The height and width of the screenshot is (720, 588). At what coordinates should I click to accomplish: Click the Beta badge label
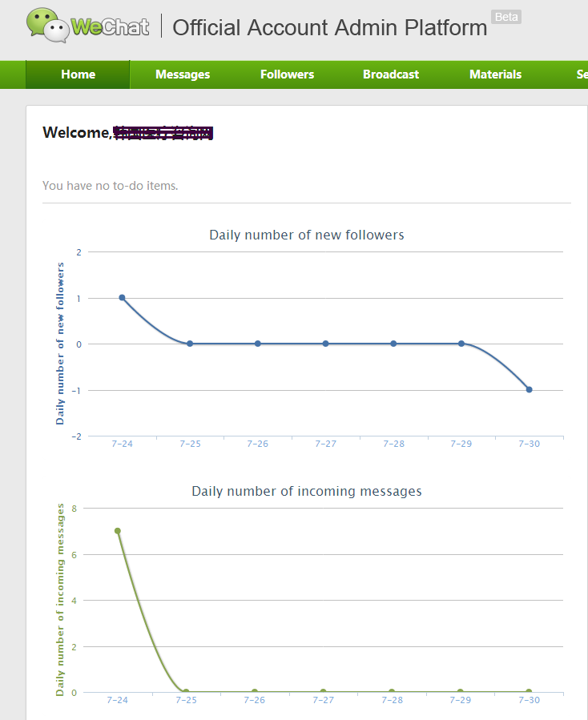click(506, 17)
